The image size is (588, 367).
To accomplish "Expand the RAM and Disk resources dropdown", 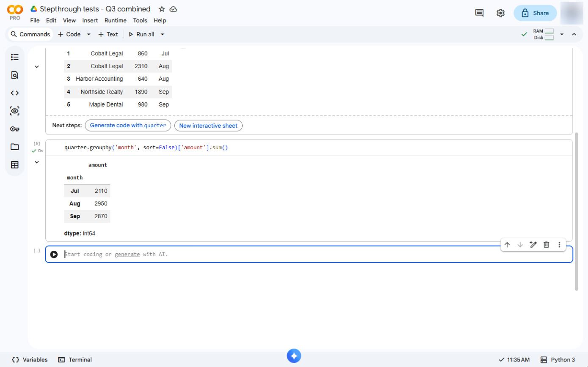I will [562, 34].
